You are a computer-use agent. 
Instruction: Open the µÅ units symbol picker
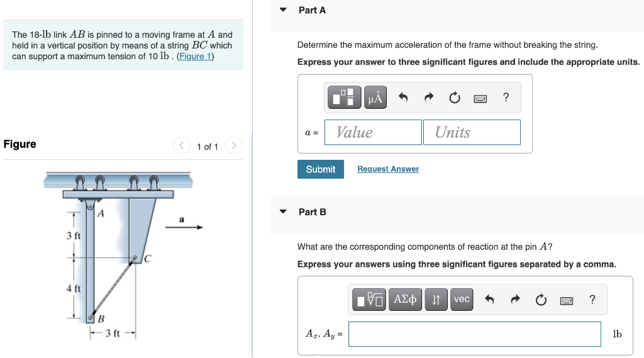click(375, 98)
